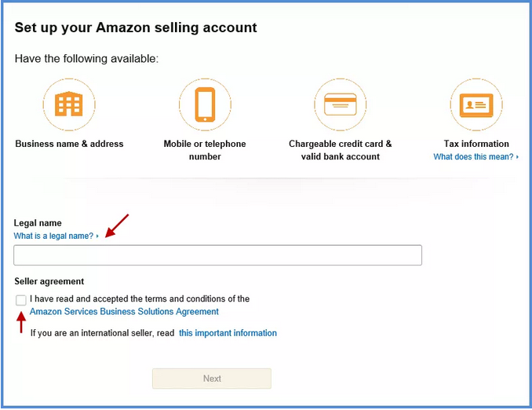Viewport: 532px width, 410px height.
Task: Open the "What is a legal name?" link
Action: point(53,236)
